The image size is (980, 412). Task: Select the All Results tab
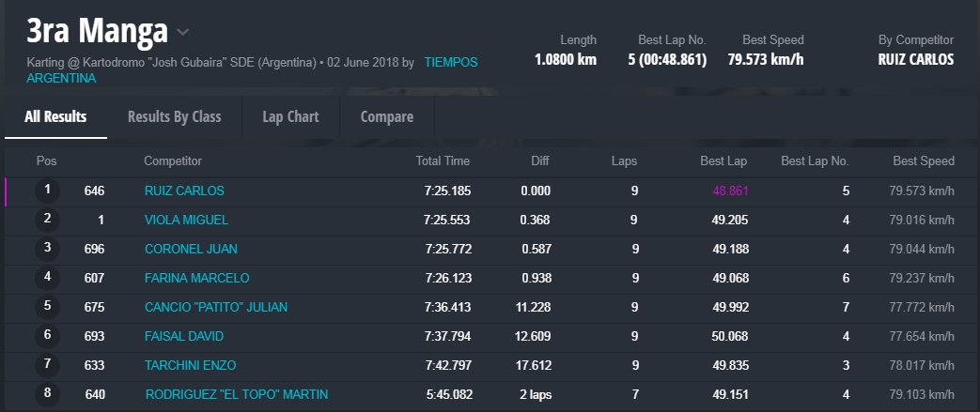(55, 117)
